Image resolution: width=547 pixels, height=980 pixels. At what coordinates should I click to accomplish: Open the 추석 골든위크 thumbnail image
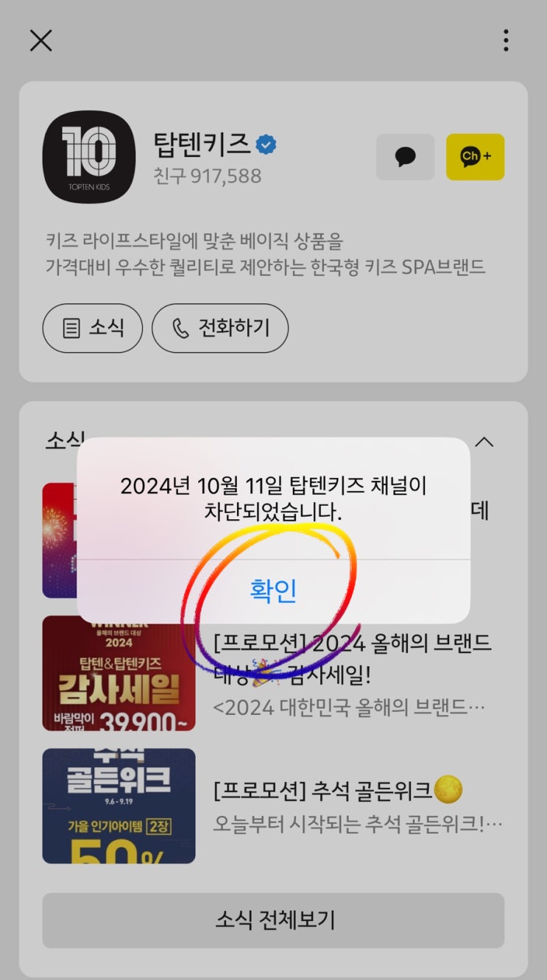pyautogui.click(x=119, y=805)
